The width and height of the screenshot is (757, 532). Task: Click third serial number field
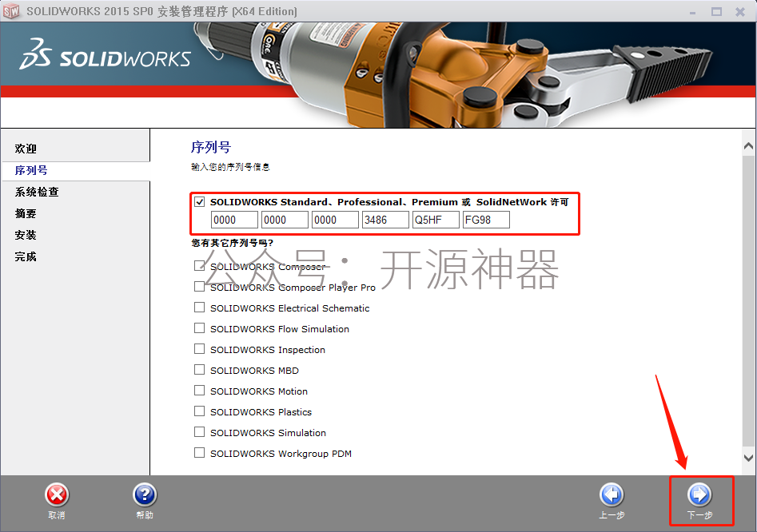(335, 220)
